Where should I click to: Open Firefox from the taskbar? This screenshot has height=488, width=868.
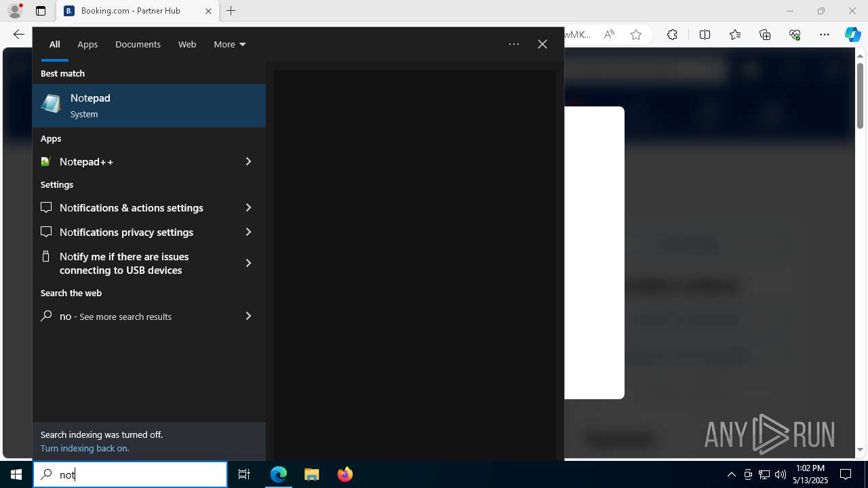coord(345,474)
